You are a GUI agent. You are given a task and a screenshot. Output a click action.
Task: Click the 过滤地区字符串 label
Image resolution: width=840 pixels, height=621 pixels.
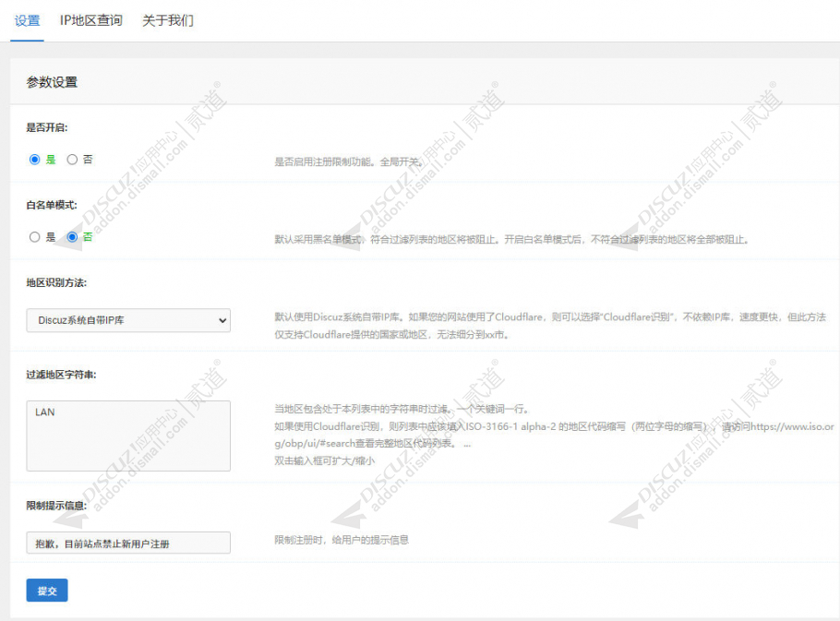[x=62, y=375]
